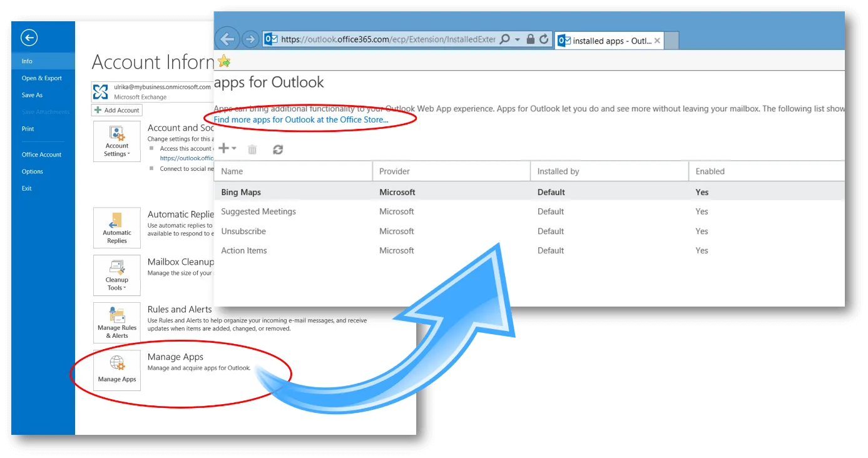Close the installed apps browser tab
This screenshot has height=458, width=868.
coord(657,41)
